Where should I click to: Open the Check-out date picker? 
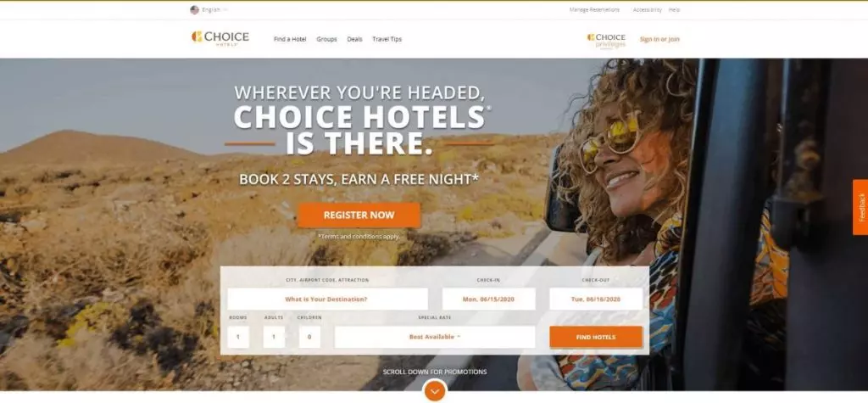(596, 299)
